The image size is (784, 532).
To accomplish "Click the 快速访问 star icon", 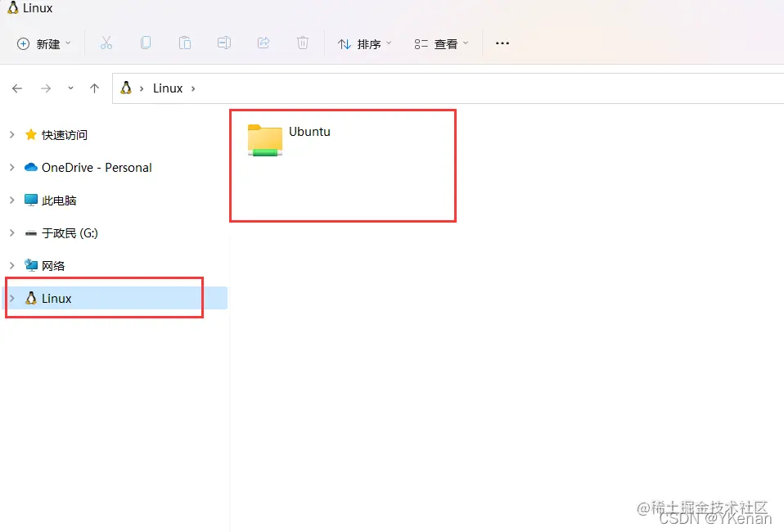I will click(x=31, y=134).
